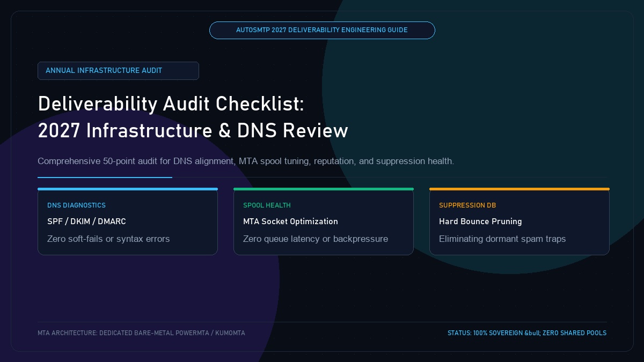Click the SPF / DKIM / DMARC heading

coord(86,221)
